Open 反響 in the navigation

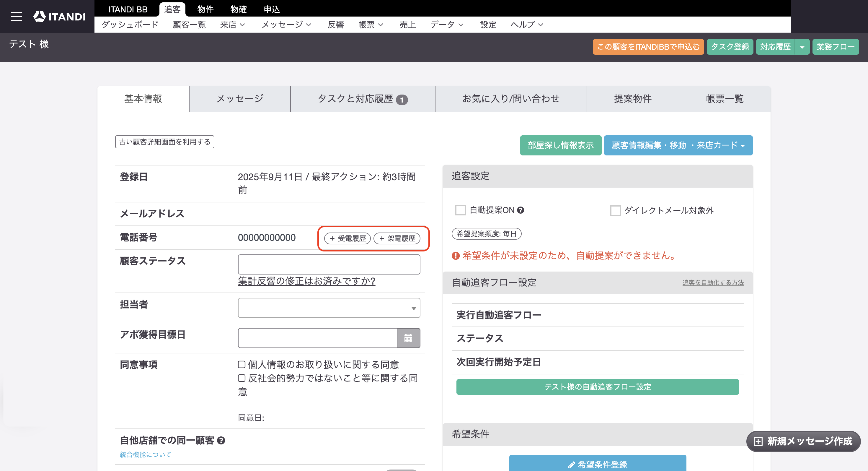tap(336, 25)
